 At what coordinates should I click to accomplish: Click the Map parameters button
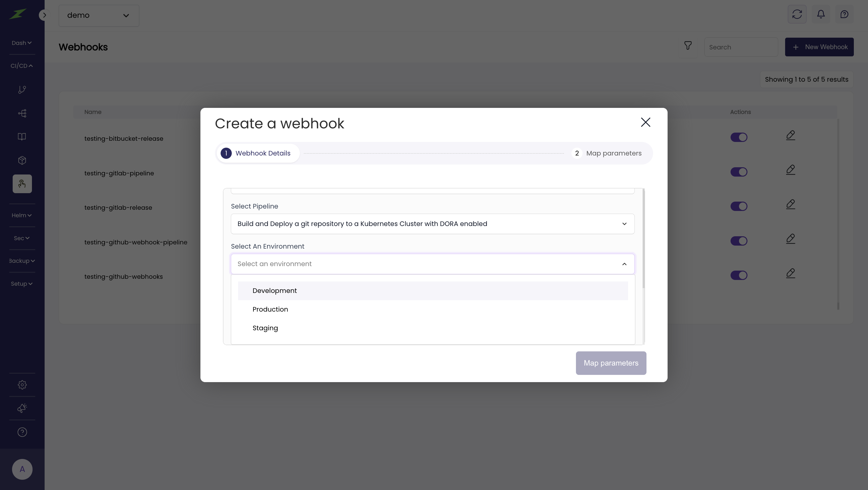611,363
